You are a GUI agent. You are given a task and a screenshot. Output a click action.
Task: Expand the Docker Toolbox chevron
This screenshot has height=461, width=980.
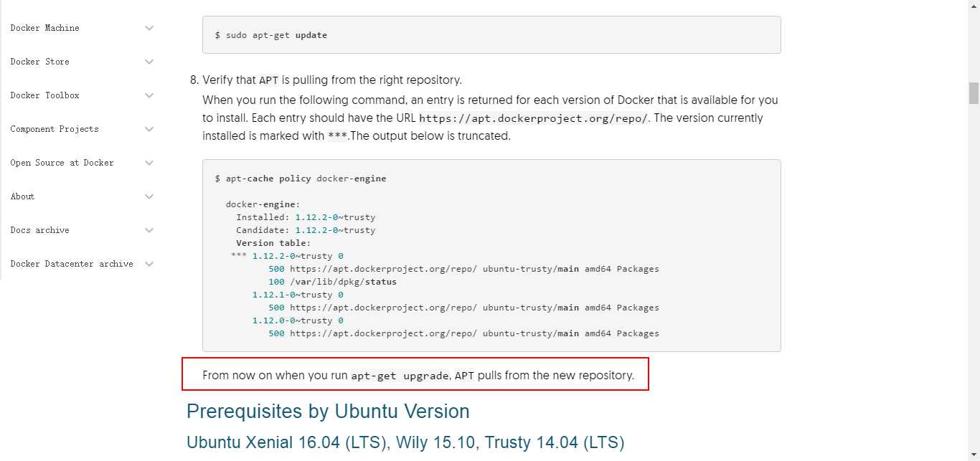149,95
